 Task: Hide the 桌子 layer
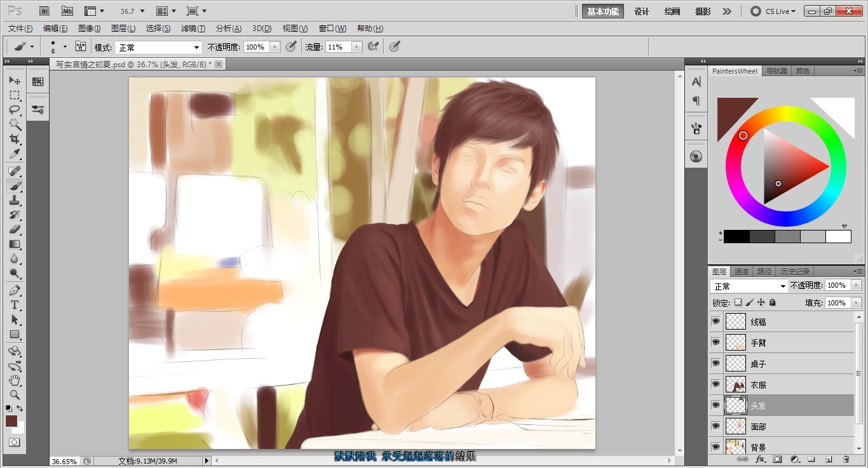pyautogui.click(x=716, y=364)
